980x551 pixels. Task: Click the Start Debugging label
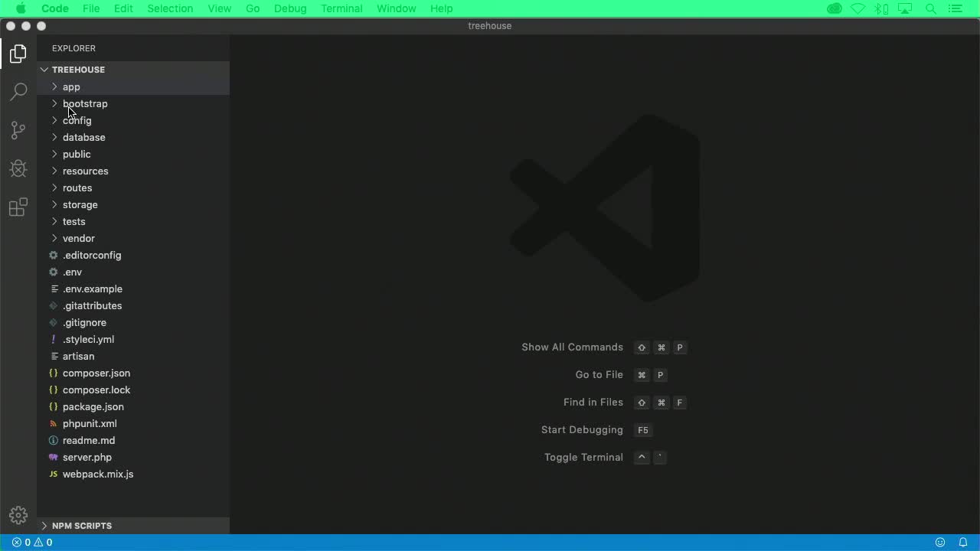pos(582,429)
